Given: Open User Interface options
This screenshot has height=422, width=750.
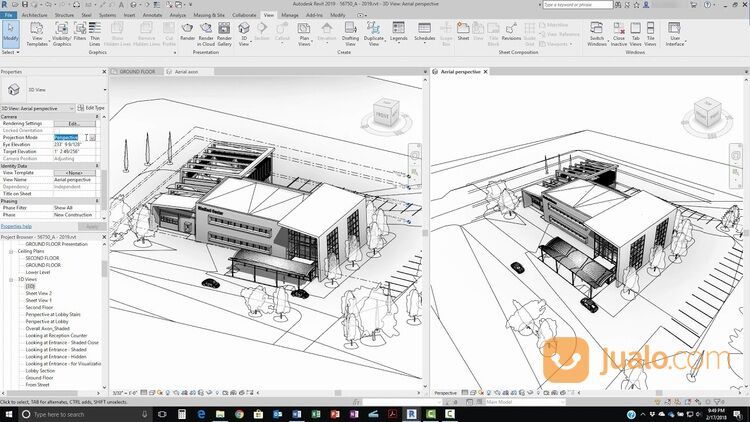Looking at the screenshot, I should (x=675, y=34).
